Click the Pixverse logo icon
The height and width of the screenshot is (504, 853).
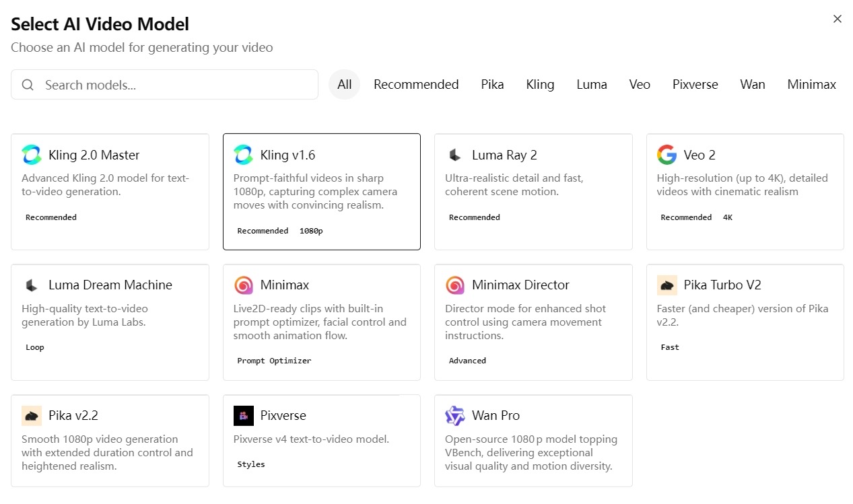click(x=243, y=415)
